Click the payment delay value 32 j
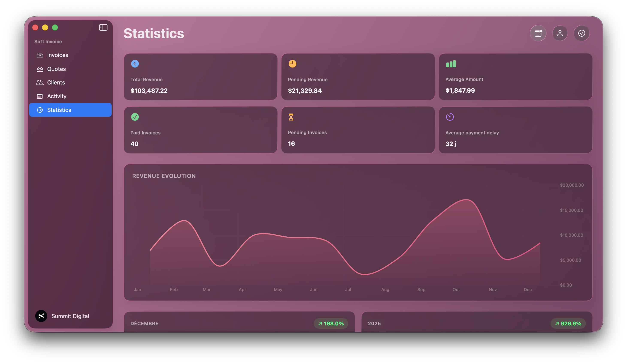Screen dimensions: 627x364 (451, 144)
